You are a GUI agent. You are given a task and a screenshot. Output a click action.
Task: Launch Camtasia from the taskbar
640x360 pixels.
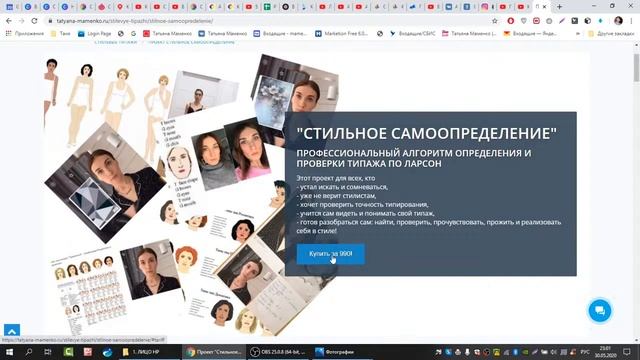(x=68, y=352)
